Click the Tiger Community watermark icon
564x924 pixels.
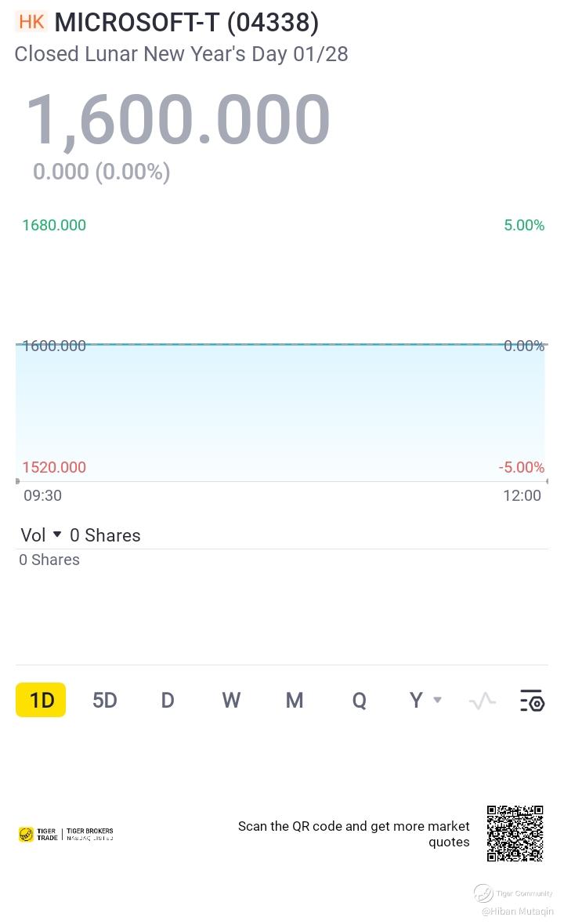(x=483, y=893)
